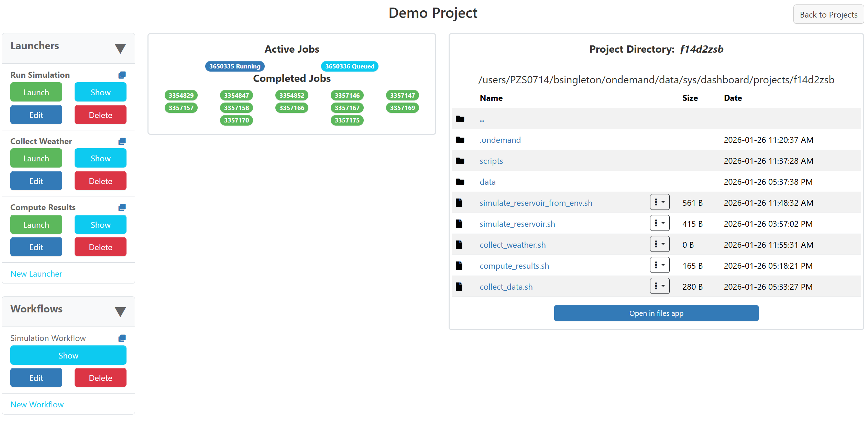This screenshot has height=428, width=868.
Task: Click the parent directory folder icon
Action: [x=460, y=118]
